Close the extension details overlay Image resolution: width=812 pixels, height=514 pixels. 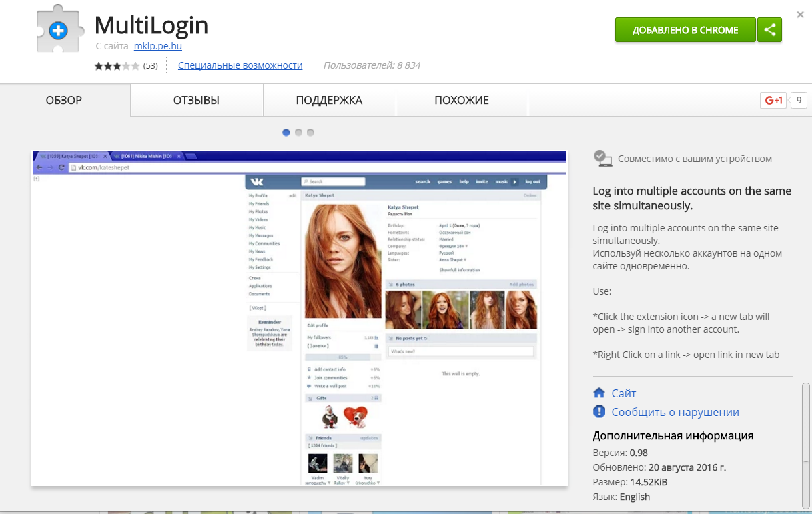click(x=800, y=14)
